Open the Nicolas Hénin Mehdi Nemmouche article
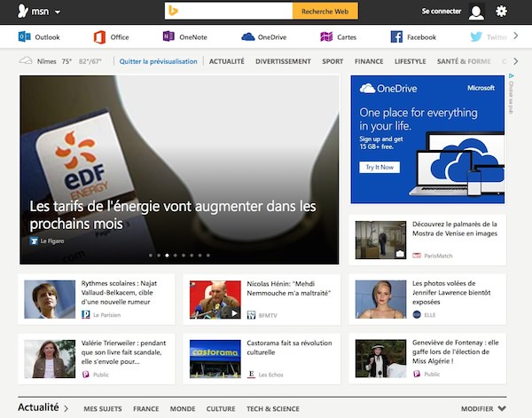This screenshot has height=418, width=532. [x=288, y=288]
